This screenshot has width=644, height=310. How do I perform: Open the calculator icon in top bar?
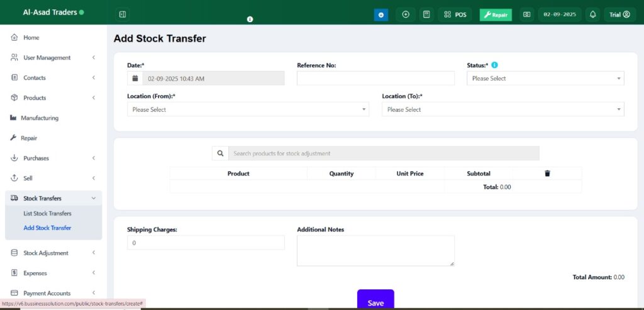(426, 14)
